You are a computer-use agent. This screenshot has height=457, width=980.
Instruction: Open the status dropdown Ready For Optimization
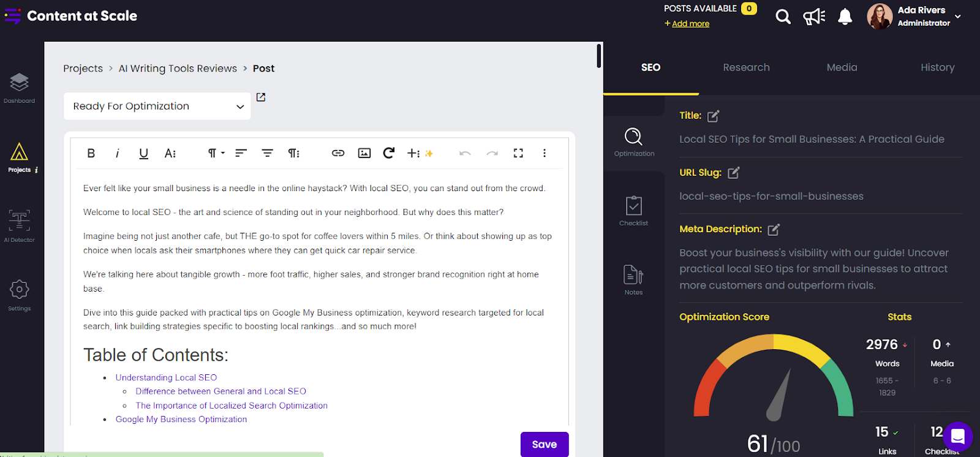click(x=157, y=106)
